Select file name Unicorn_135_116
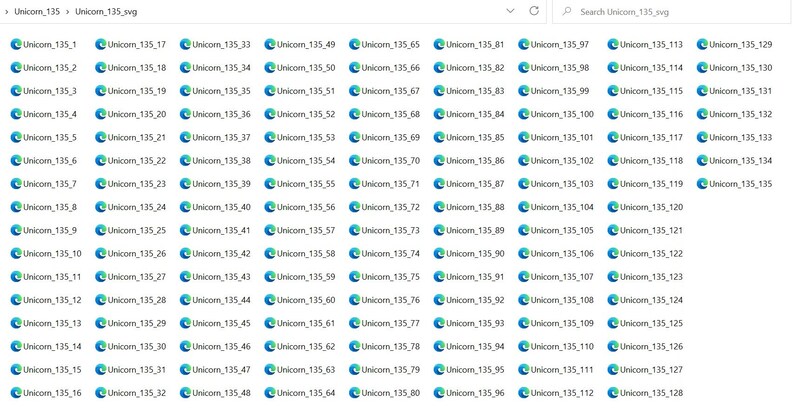 [x=652, y=114]
